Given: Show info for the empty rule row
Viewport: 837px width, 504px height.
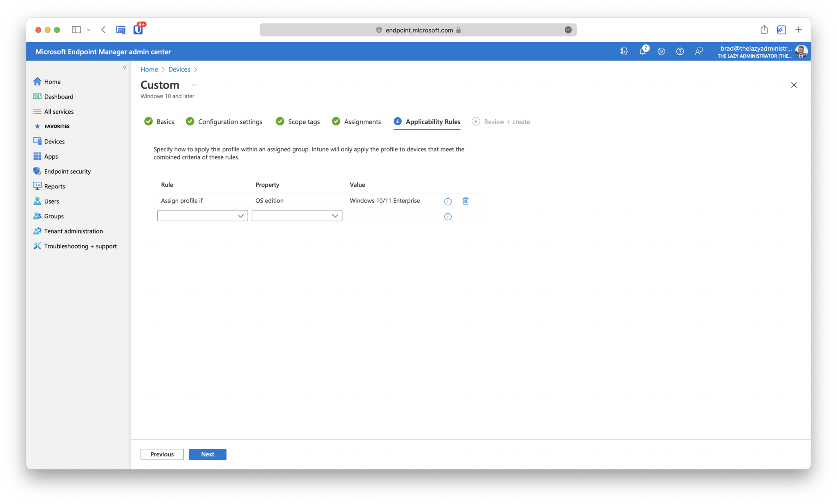Looking at the screenshot, I should (x=448, y=217).
